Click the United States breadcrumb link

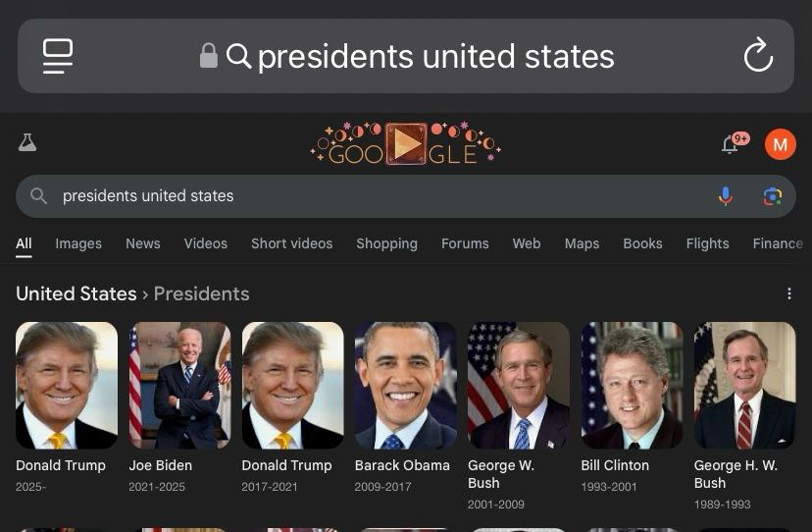(x=76, y=293)
